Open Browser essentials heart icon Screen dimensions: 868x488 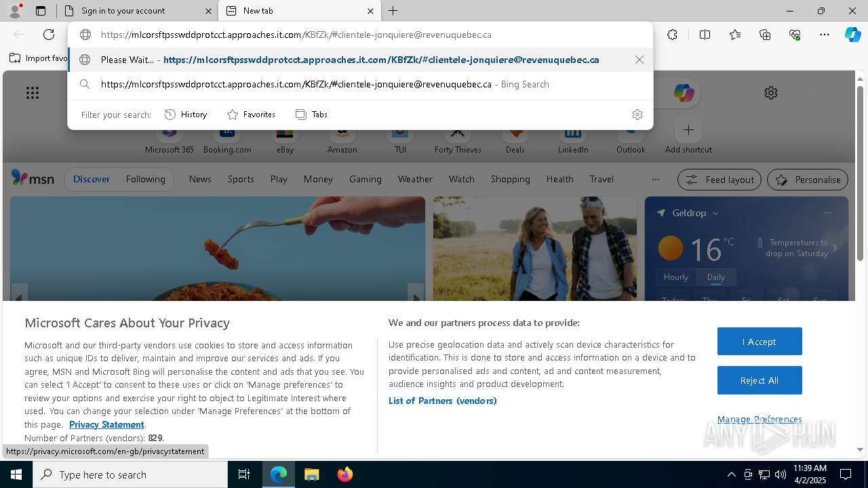point(795,35)
